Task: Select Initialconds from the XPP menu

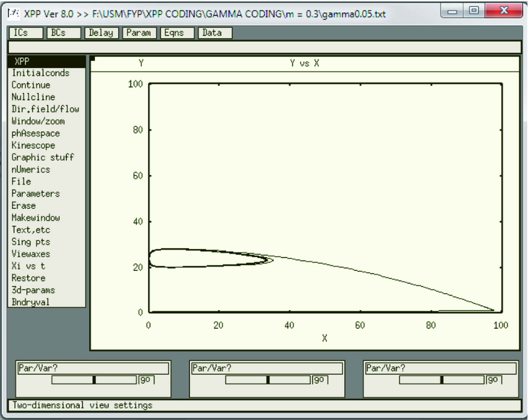Action: (x=40, y=73)
